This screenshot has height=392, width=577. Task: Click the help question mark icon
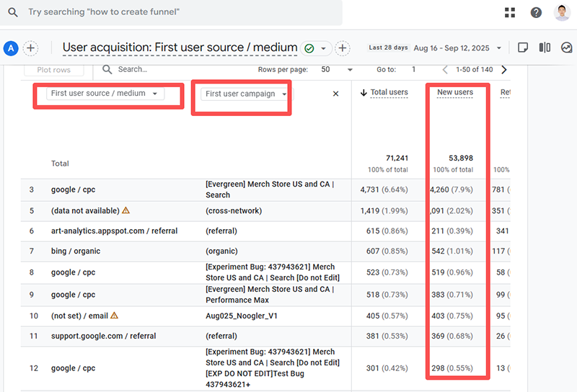point(536,12)
